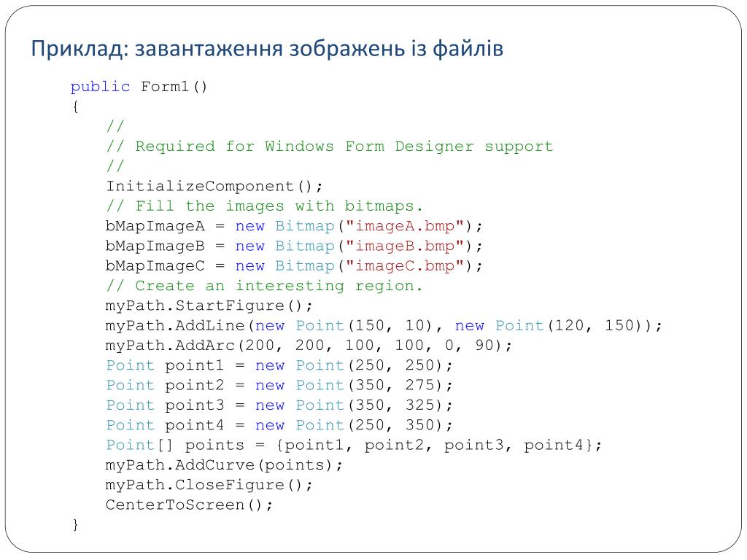Click the 'InitializeComponent();' line
Viewport: 747px width, 560px height.
[214, 186]
